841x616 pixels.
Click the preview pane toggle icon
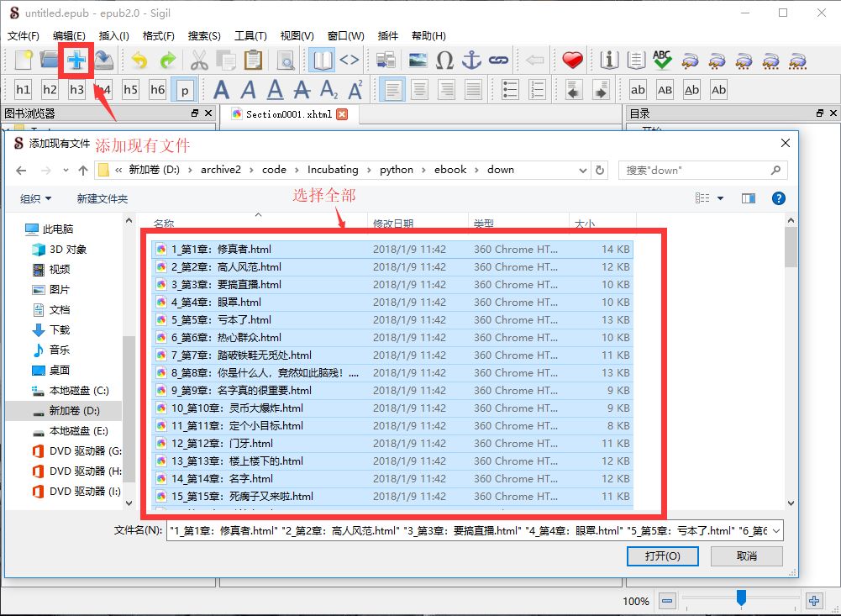749,198
